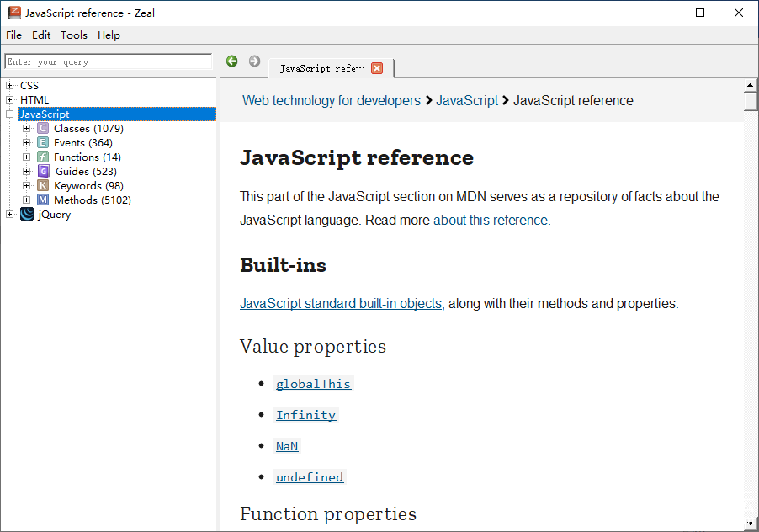Screen dimensions: 759x532
Task: Follow the Web technology for developers breadcrumb
Action: point(331,100)
